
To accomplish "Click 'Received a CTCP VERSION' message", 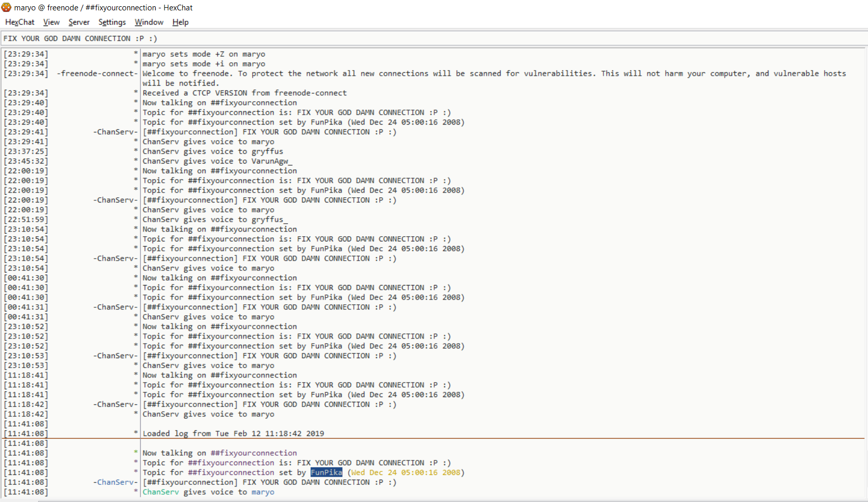I will click(x=245, y=93).
